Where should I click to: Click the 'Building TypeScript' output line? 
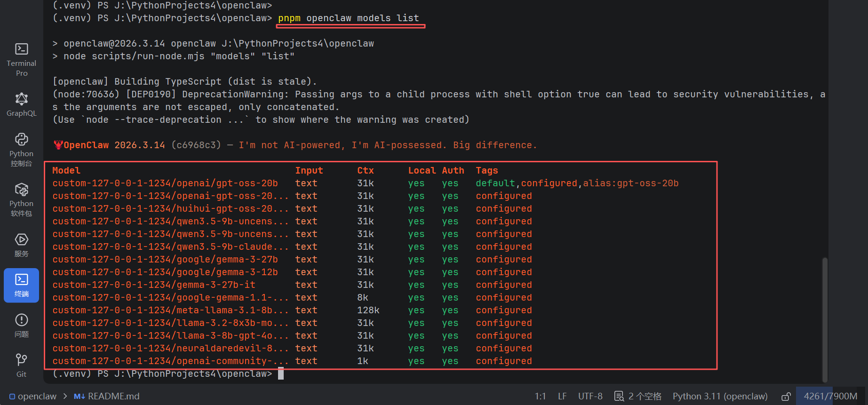point(184,81)
